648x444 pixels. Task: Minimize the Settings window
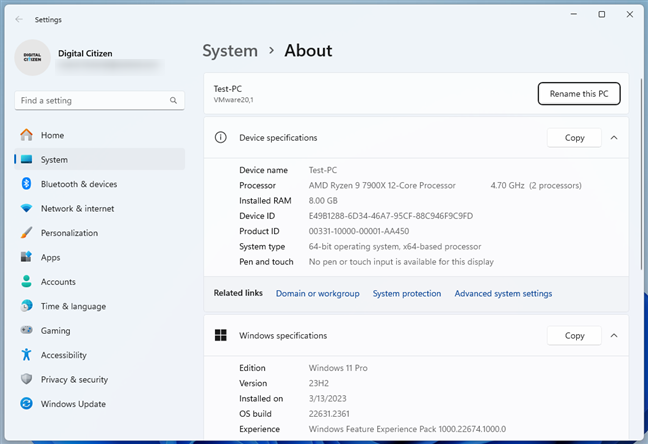574,14
